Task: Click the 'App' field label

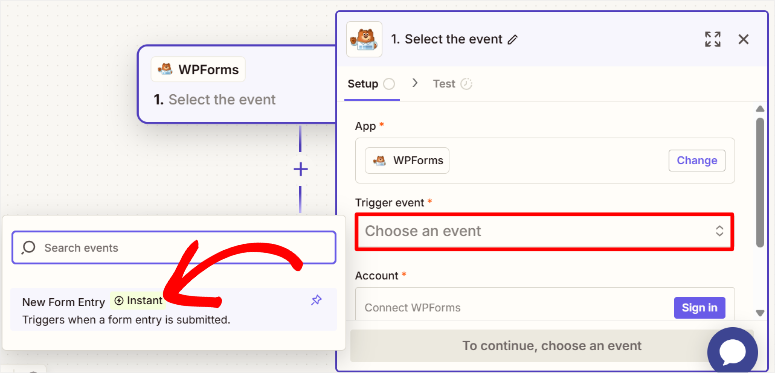Action: (366, 126)
